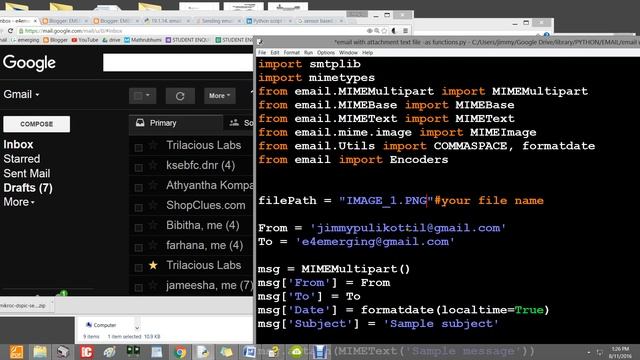
Task: Open the Blogger bookmark in bookmarks bar
Action: tap(56, 40)
